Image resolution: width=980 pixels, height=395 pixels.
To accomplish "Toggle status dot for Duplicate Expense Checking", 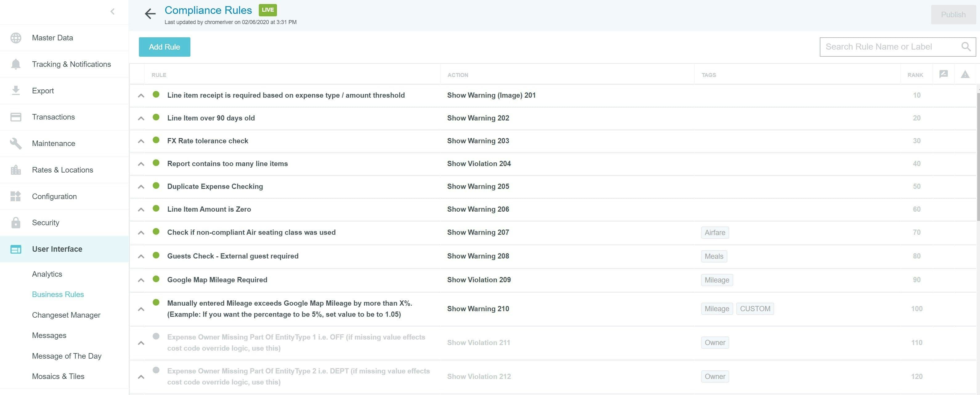I will click(156, 186).
